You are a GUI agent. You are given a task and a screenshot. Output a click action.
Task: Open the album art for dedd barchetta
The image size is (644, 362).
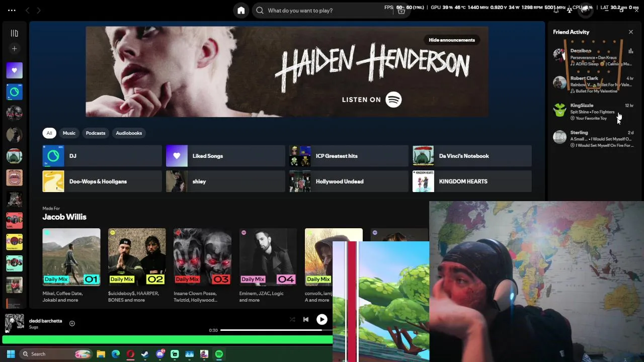[x=14, y=322]
